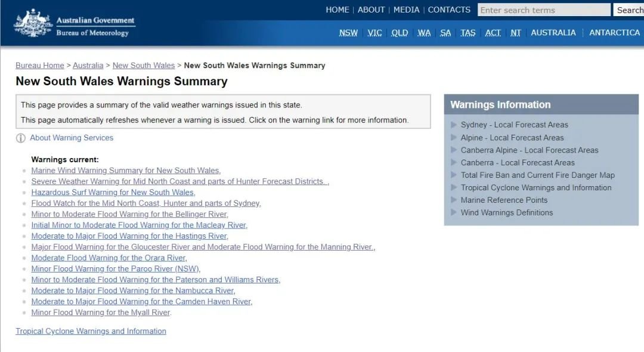This screenshot has width=644, height=352.
Task: Open Canberra Alpine - Local Forecast Areas
Action: [530, 150]
